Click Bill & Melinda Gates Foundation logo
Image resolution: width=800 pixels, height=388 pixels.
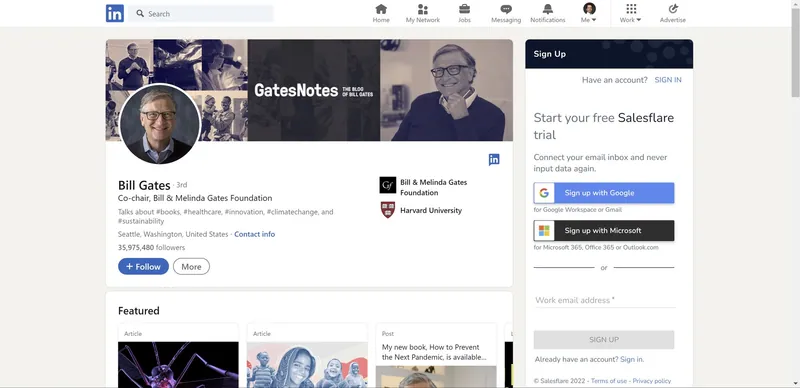coord(388,185)
